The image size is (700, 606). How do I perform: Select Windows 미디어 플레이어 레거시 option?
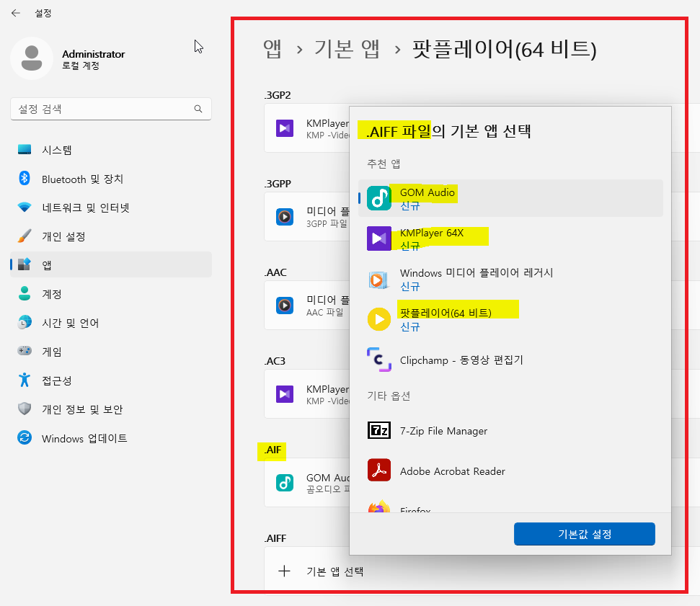[x=510, y=280]
